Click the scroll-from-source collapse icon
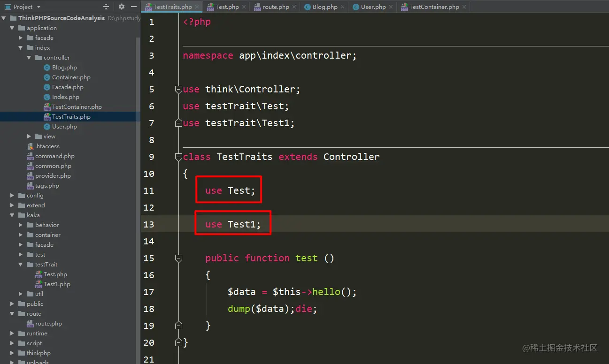The image size is (609, 364). (106, 7)
